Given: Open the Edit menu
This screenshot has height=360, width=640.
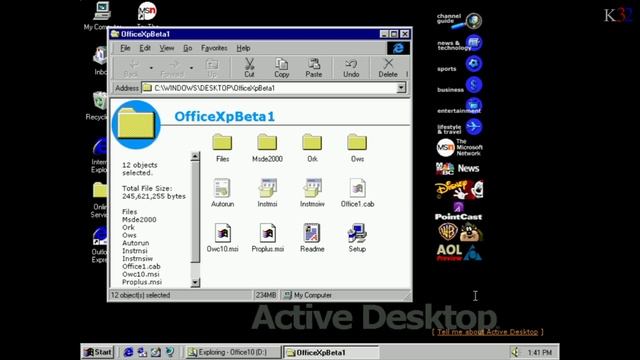Looking at the screenshot, I should pos(145,48).
